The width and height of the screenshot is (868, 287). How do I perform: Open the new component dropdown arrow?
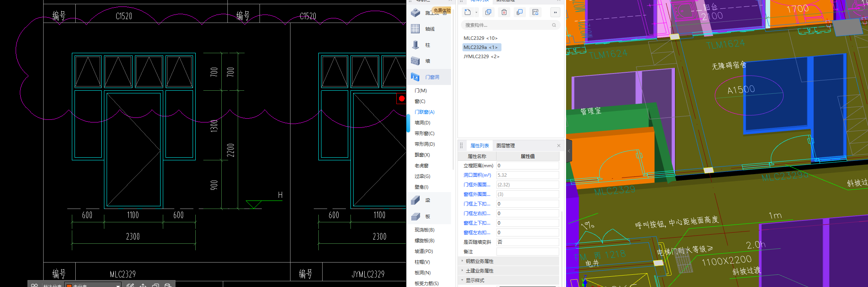click(x=476, y=12)
